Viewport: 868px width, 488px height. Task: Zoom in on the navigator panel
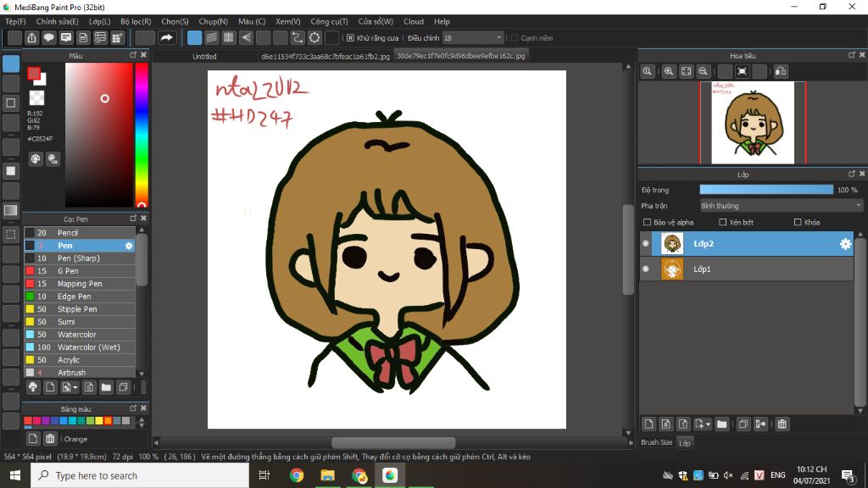[669, 71]
